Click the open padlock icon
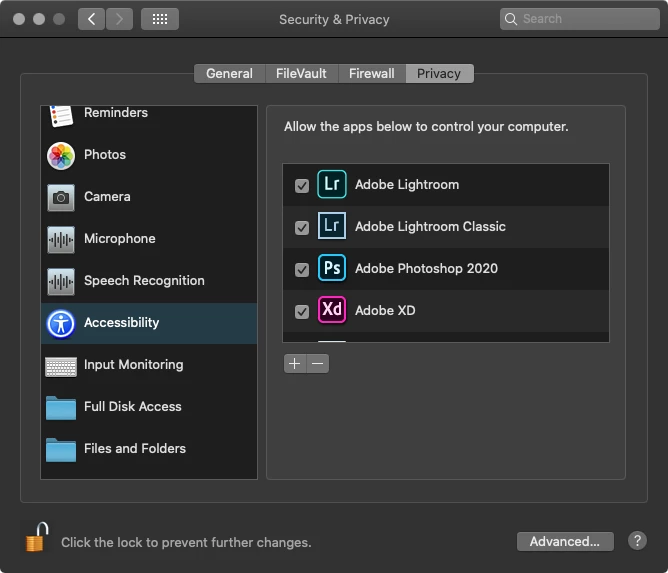 pos(36,537)
